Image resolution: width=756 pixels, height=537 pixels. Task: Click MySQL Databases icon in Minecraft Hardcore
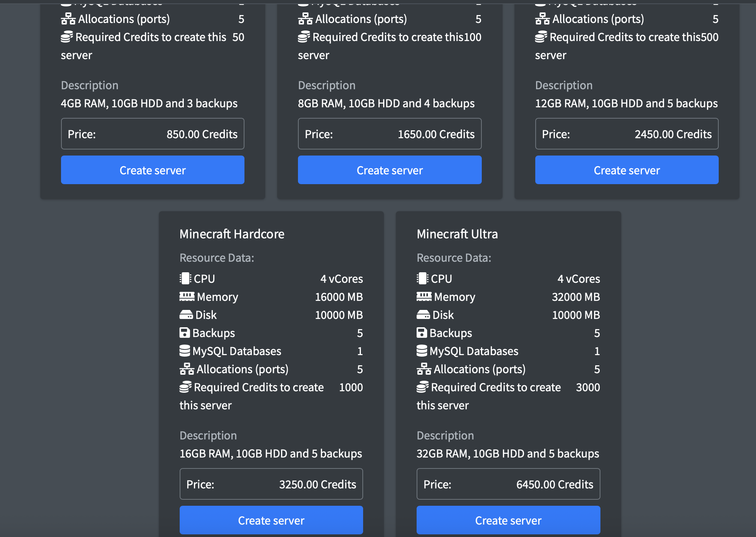pyautogui.click(x=185, y=351)
